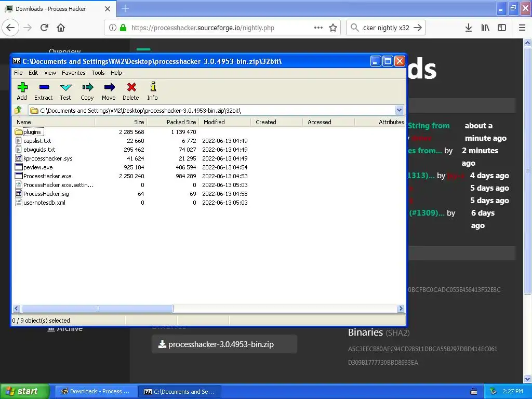Viewport: 532px width, 399px height.
Task: Close the Downloads - Process Hacker tab
Action: [x=108, y=9]
